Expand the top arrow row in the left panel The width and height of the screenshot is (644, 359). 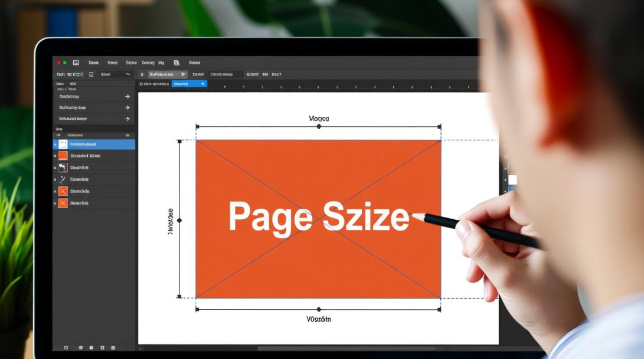point(127,96)
